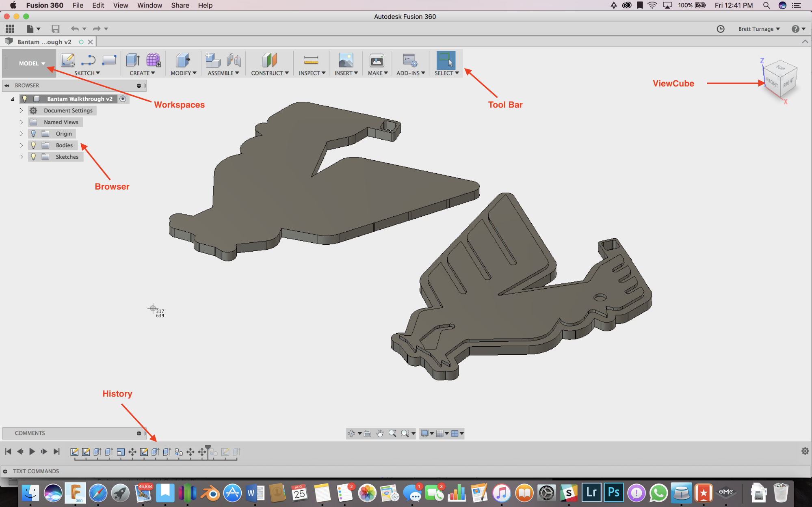The height and width of the screenshot is (507, 812).
Task: Open the job status clock icon
Action: click(721, 29)
